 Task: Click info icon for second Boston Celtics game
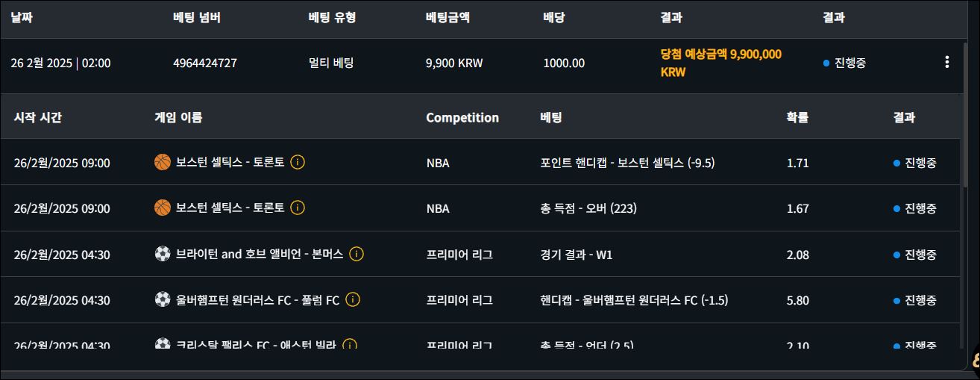click(298, 208)
